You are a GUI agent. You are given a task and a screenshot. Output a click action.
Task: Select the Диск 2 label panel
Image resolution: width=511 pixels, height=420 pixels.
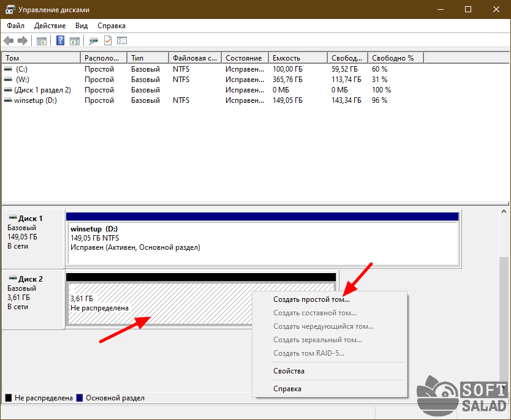(33, 297)
